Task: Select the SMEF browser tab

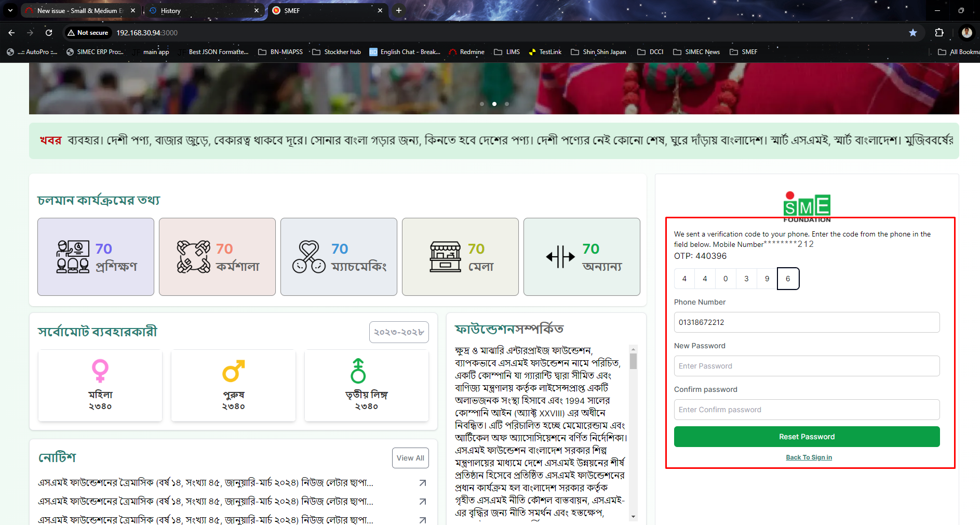Action: (327, 10)
